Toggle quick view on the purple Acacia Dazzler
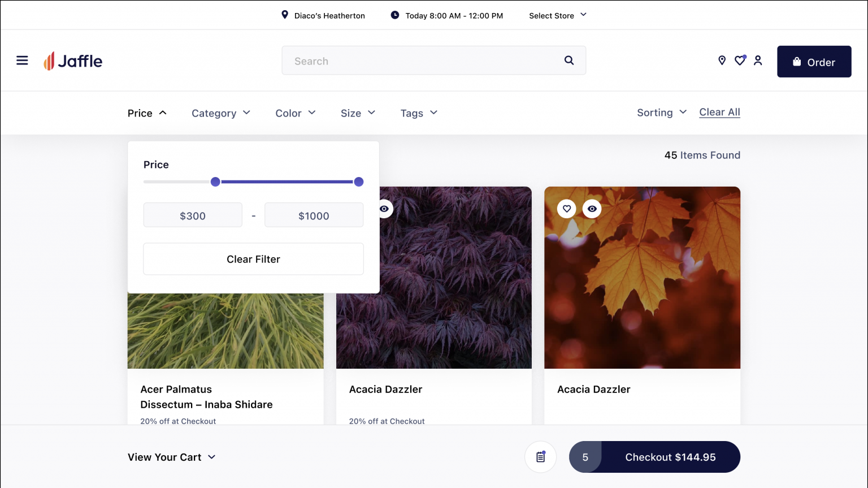Image resolution: width=868 pixels, height=488 pixels. click(384, 209)
